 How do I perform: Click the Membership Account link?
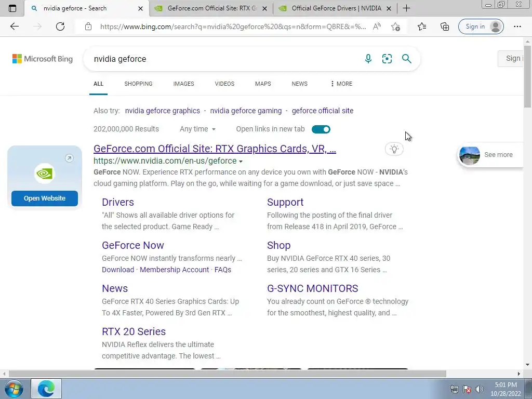tap(175, 270)
